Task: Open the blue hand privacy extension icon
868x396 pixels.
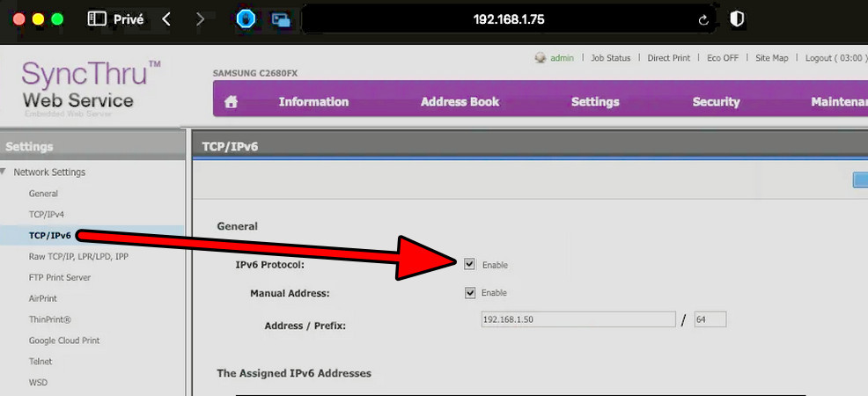Action: [x=245, y=19]
